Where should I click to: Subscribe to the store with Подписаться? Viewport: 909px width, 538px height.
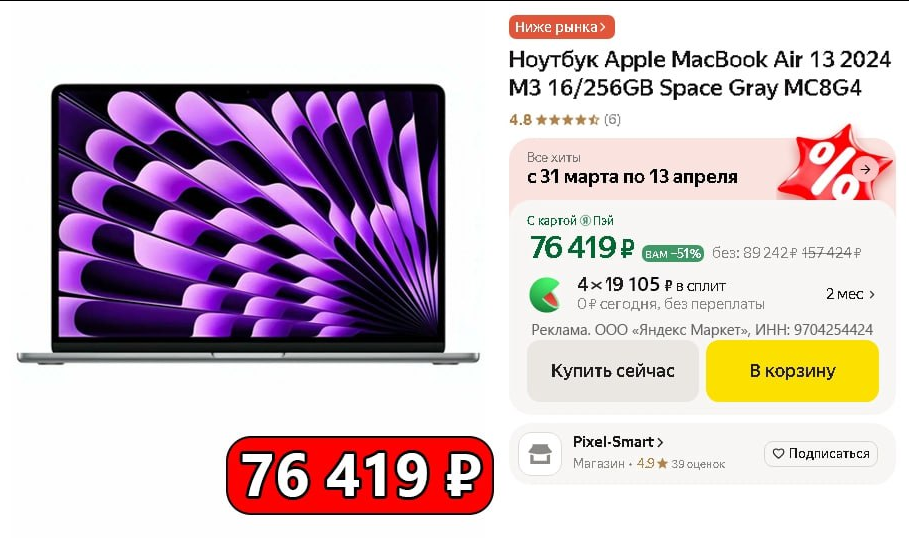click(821, 453)
